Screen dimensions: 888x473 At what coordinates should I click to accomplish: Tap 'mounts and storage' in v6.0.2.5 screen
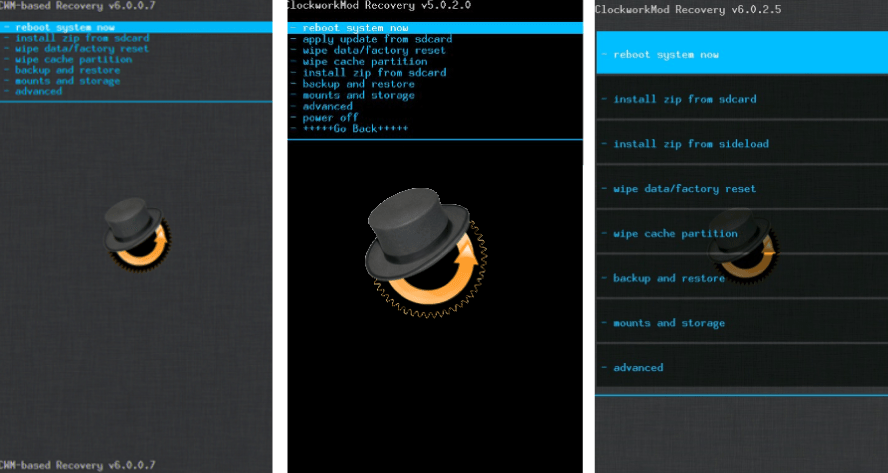pos(742,323)
